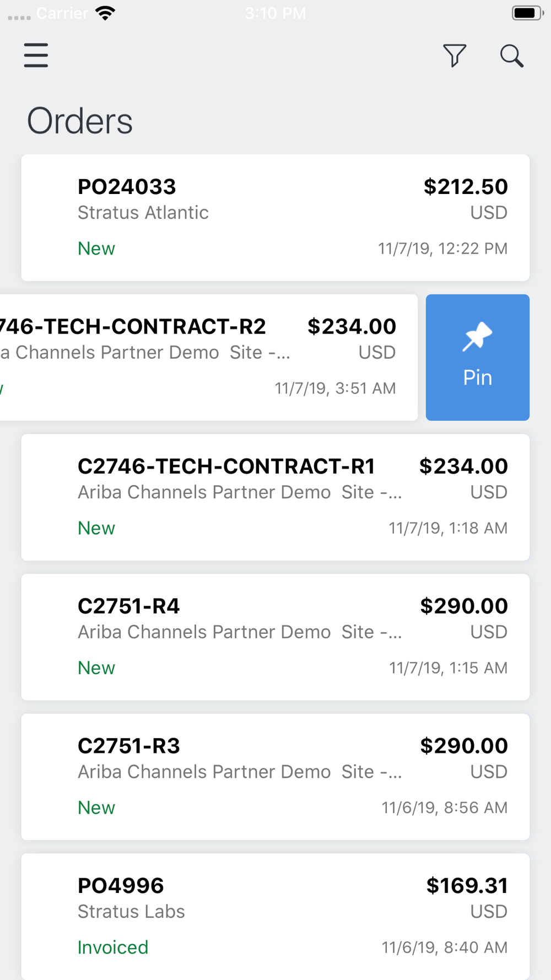Open order PO24033
Image resolution: width=551 pixels, height=980 pixels.
tap(275, 218)
